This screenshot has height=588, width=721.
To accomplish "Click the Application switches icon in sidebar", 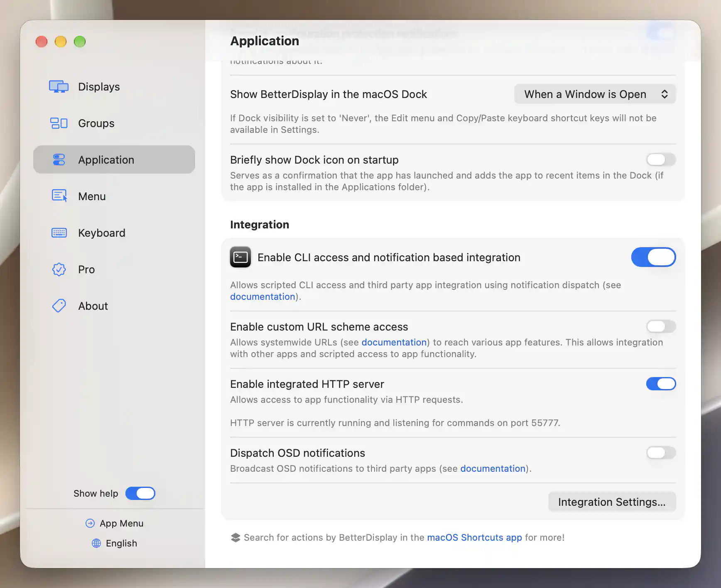I will point(59,159).
